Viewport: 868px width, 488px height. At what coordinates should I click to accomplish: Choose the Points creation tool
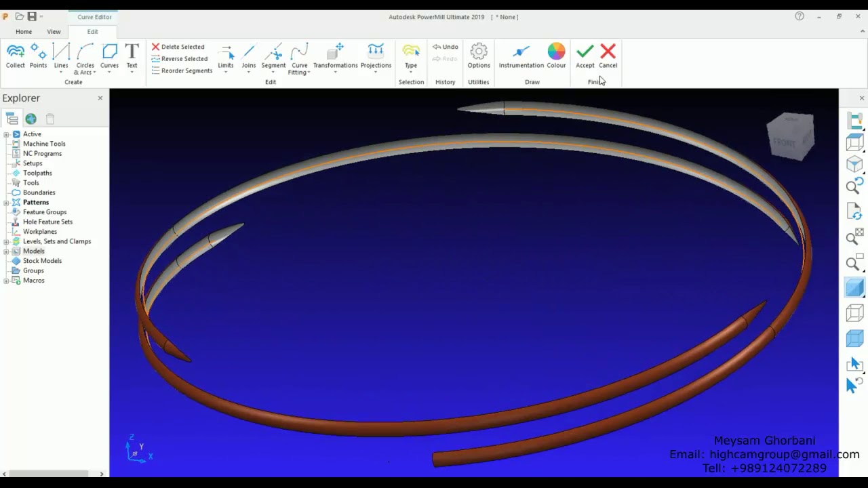[38, 56]
